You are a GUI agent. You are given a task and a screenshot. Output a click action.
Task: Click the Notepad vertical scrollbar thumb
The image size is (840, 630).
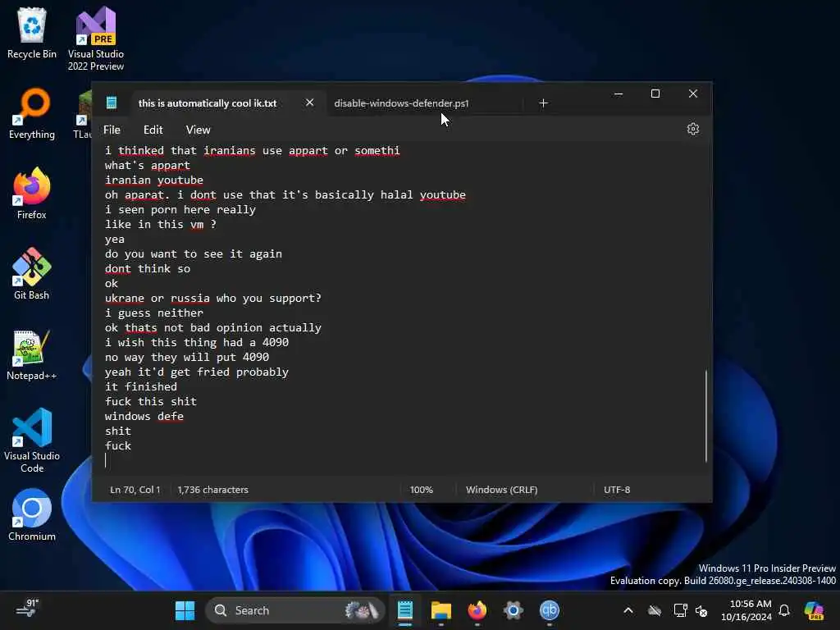tap(706, 416)
